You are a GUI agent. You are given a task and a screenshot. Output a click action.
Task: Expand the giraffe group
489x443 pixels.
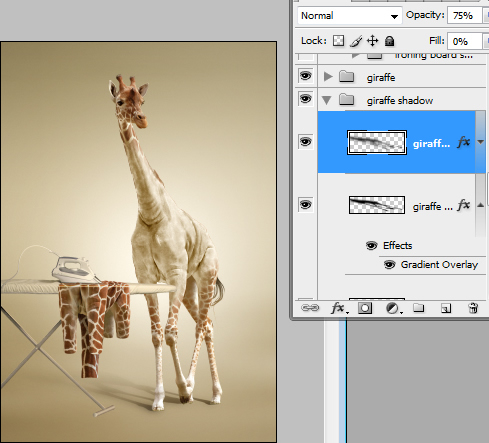[328, 77]
